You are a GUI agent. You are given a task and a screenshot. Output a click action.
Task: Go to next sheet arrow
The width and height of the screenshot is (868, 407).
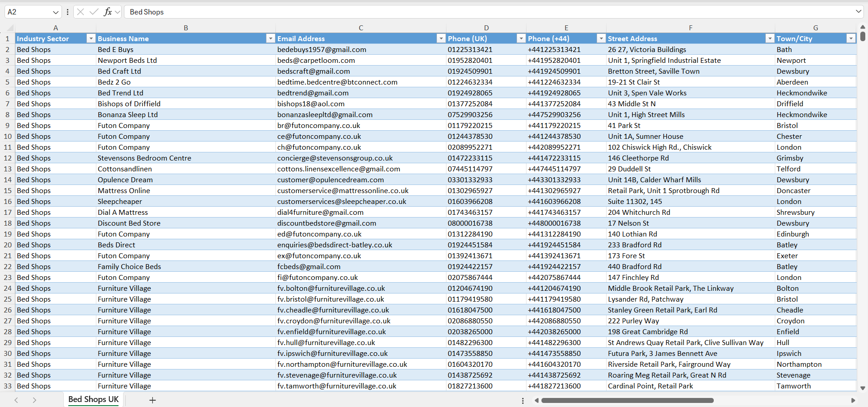coord(34,400)
